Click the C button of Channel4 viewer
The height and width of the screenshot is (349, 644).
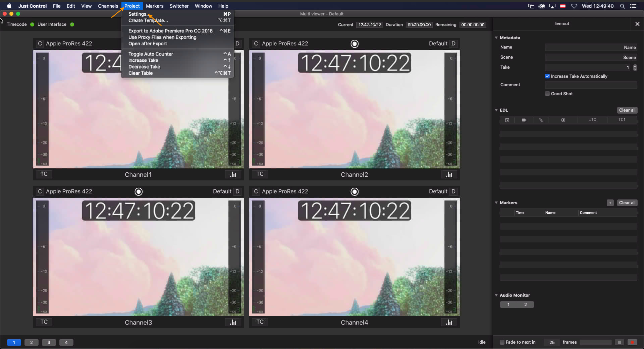[256, 191]
